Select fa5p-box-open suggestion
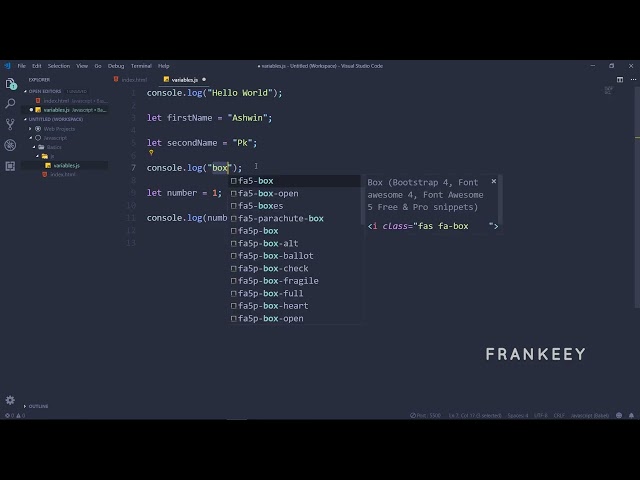 point(295,318)
